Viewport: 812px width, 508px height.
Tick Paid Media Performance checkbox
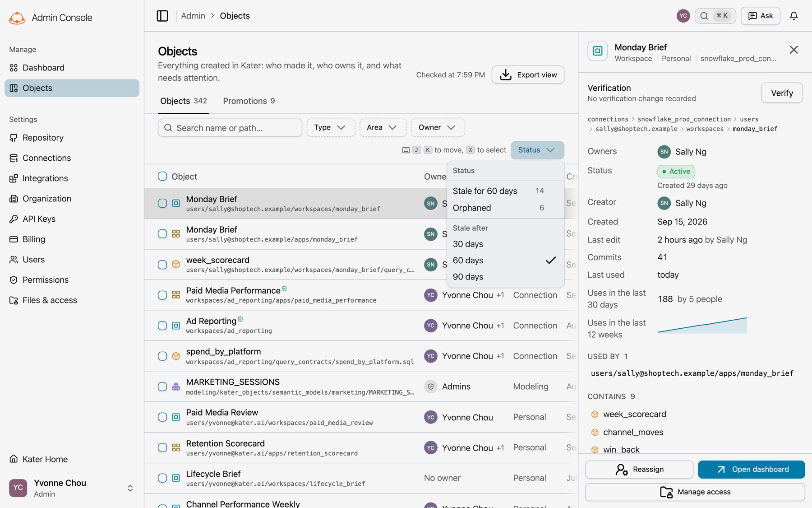[162, 295]
